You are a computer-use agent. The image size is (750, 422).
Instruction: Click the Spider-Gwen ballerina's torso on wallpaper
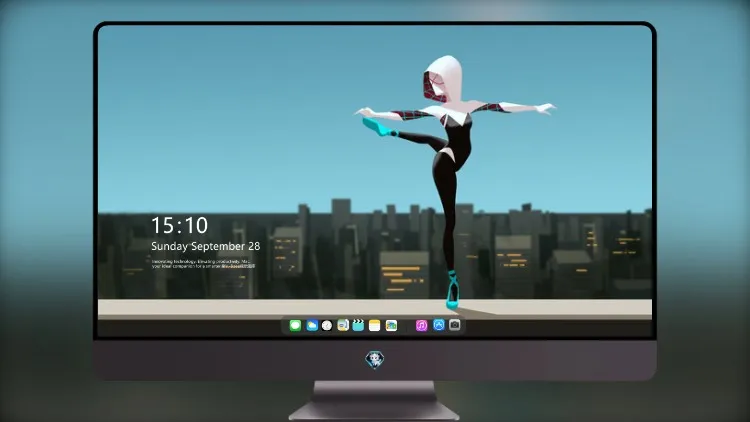(458, 134)
